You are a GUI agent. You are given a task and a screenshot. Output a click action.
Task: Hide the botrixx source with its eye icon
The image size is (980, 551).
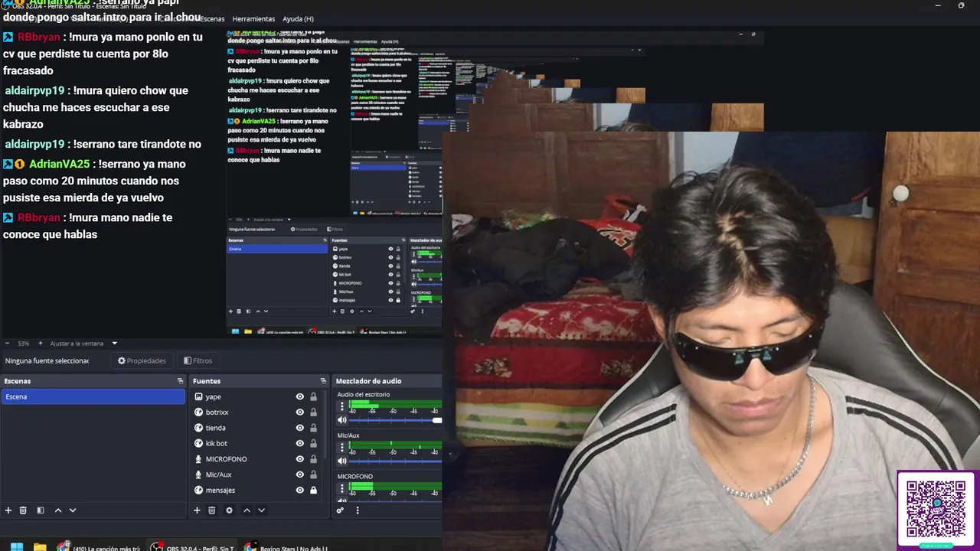click(x=300, y=412)
